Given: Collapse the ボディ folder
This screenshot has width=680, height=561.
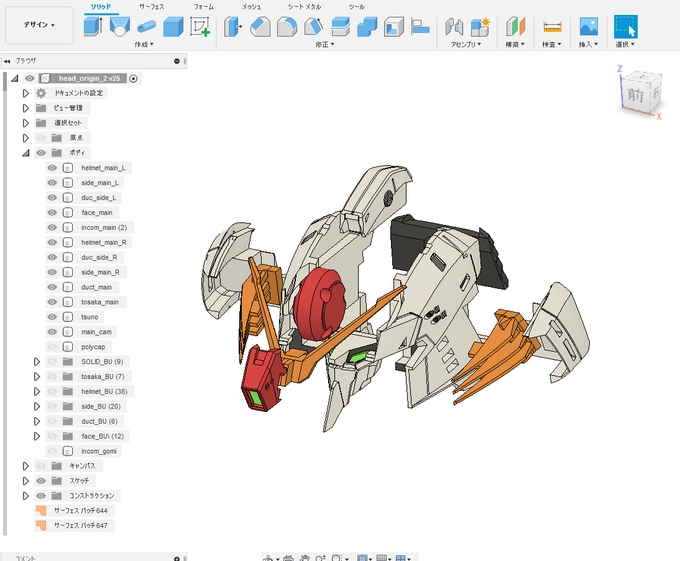Looking at the screenshot, I should click(26, 153).
